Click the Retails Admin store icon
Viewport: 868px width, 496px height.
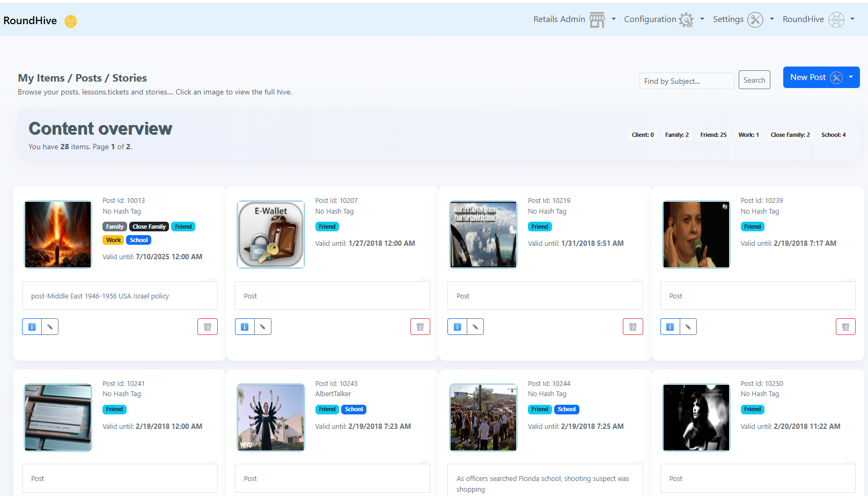coord(597,20)
